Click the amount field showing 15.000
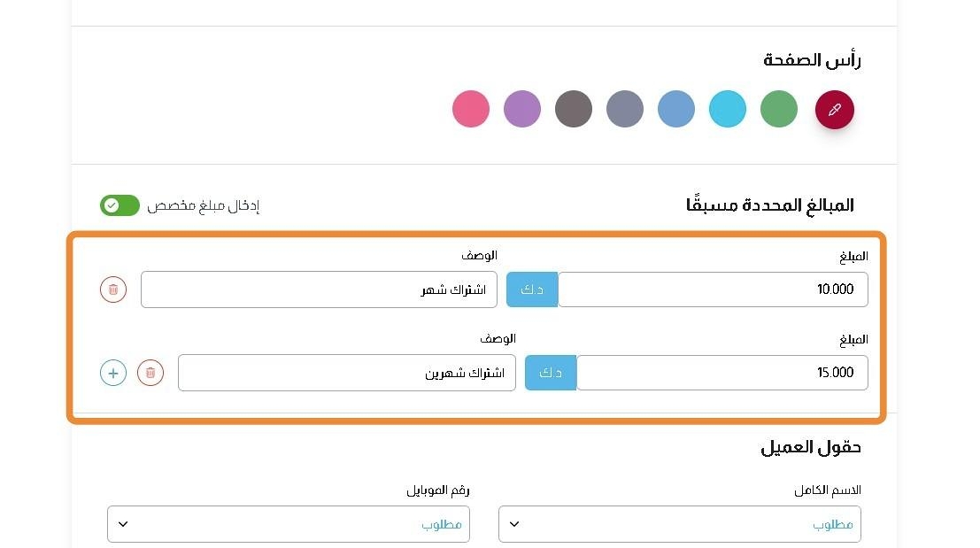Screen dimensions: 980x548 [x=722, y=373]
